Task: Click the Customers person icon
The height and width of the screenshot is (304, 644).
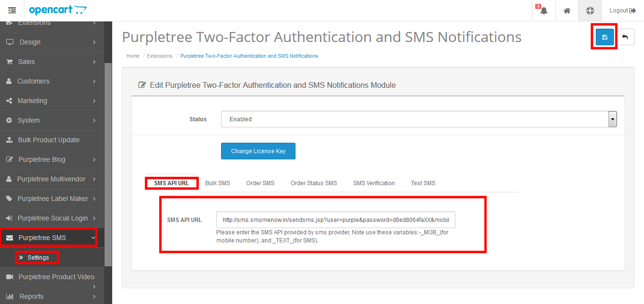Action: [9, 81]
